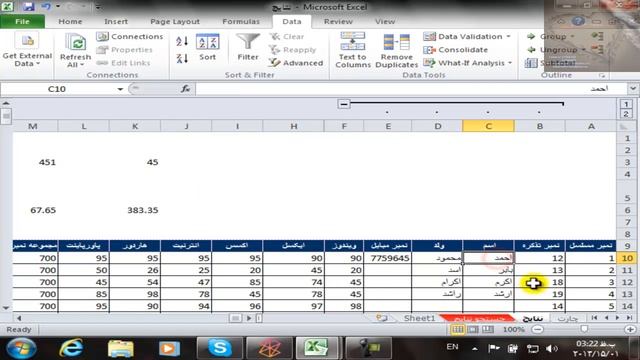
Task: Click the Insert Function fx icon
Action: 185,89
